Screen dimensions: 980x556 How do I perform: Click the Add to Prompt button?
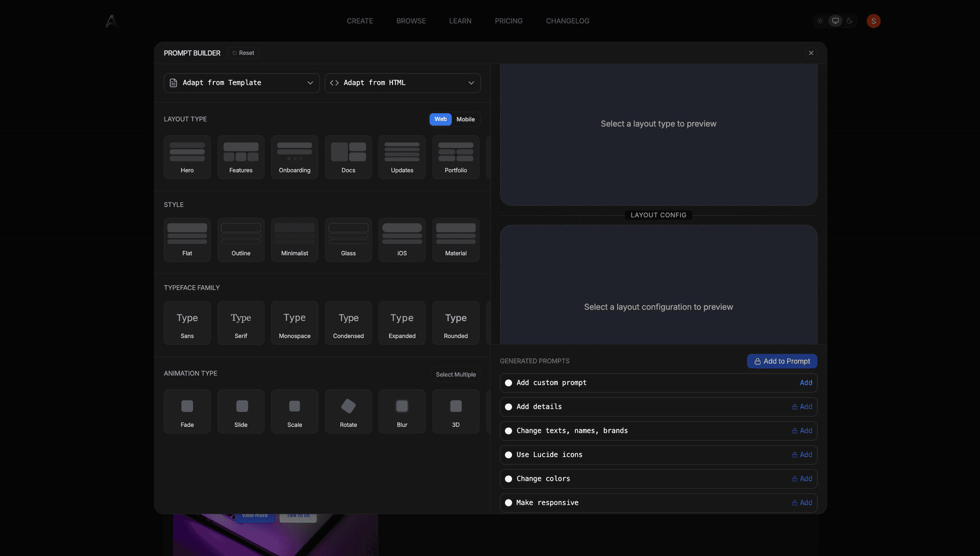tap(781, 361)
